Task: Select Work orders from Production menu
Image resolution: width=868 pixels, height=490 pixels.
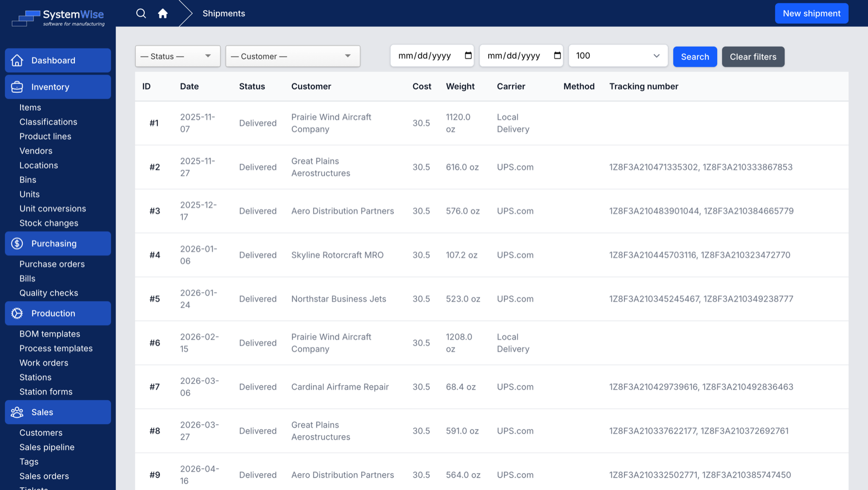Action: (x=44, y=363)
